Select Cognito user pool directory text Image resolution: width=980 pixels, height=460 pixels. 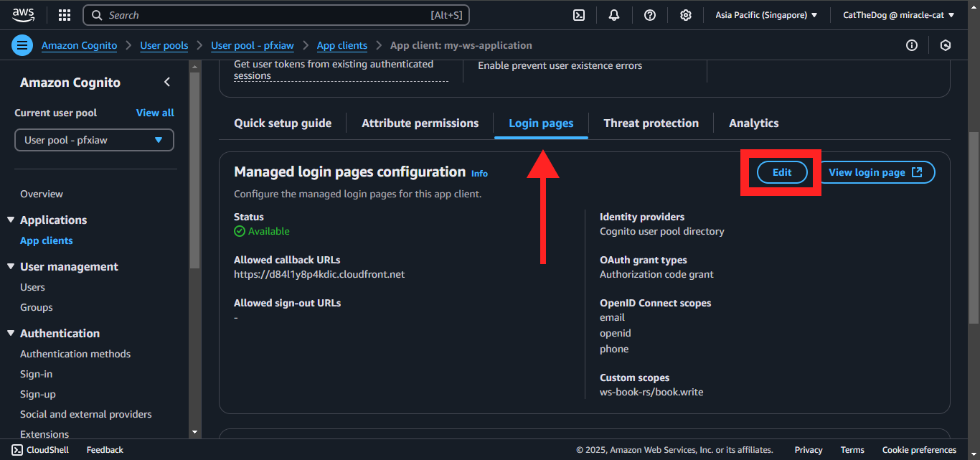point(662,231)
